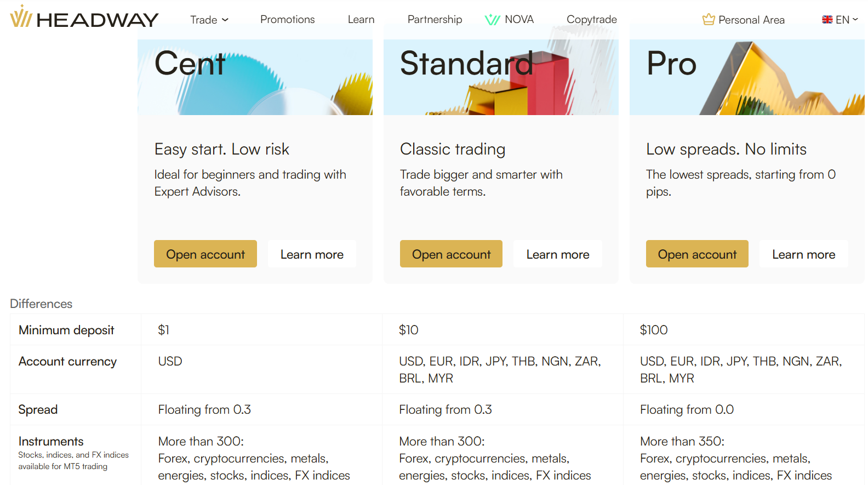Go to the Learn menu item
868x485 pixels.
tap(361, 20)
